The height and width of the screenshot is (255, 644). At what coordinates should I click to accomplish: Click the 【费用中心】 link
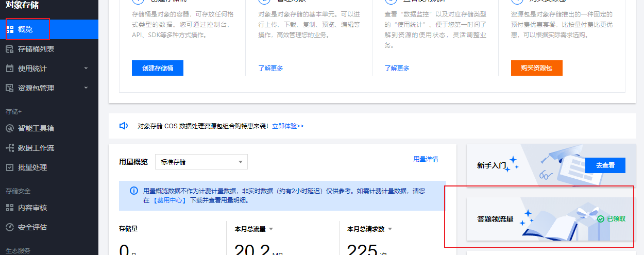169,200
